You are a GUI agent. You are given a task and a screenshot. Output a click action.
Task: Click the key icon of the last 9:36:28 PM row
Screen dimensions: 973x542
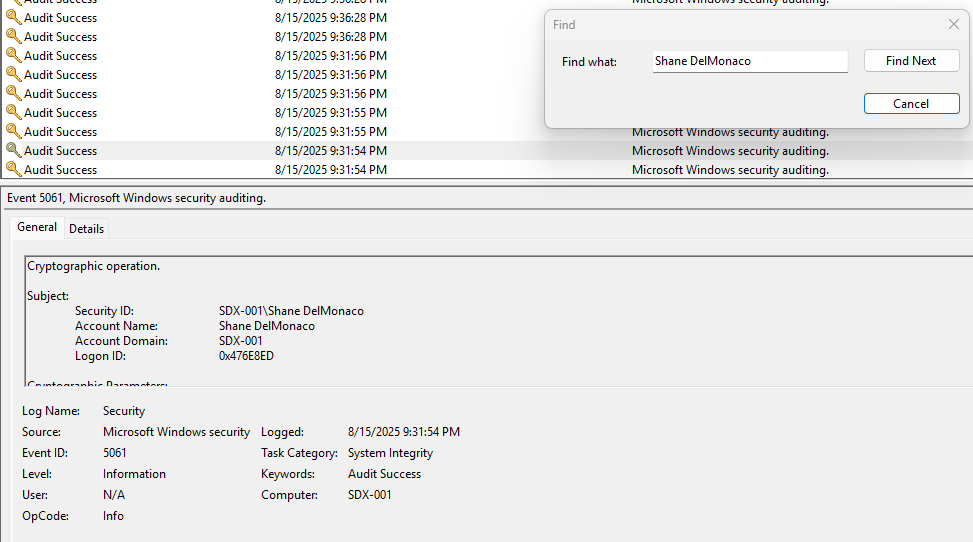tap(13, 36)
